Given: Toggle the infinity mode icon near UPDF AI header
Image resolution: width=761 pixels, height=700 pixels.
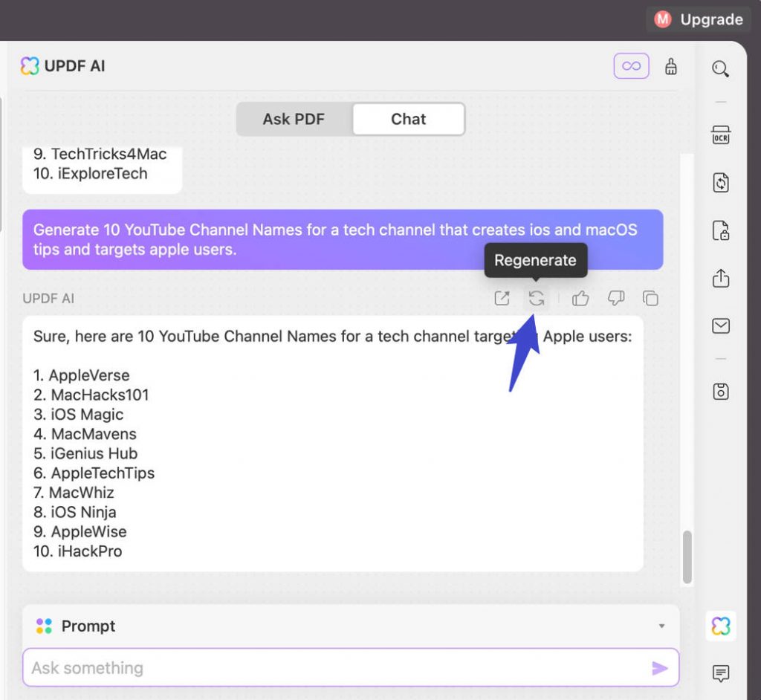Looking at the screenshot, I should 630,66.
